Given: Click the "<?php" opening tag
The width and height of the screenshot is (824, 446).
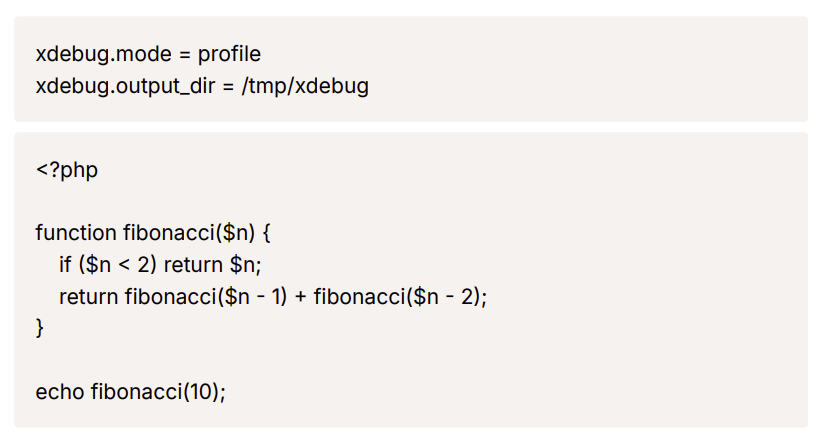Looking at the screenshot, I should click(x=67, y=170).
